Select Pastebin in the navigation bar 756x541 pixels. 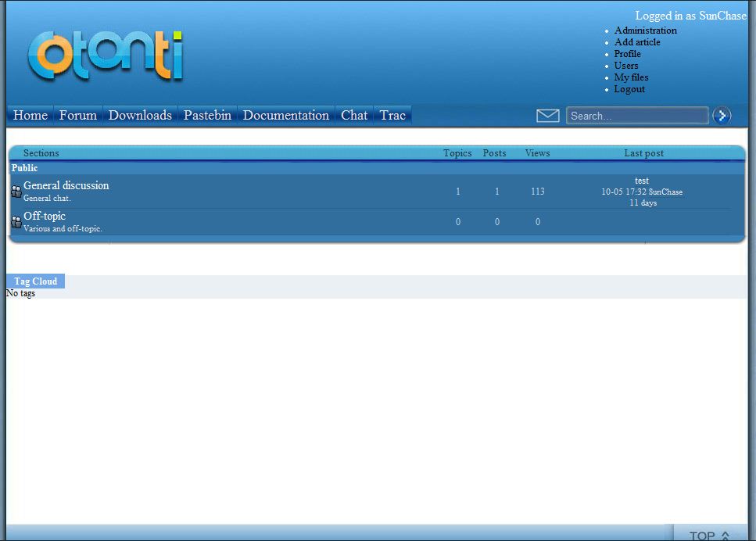(207, 115)
